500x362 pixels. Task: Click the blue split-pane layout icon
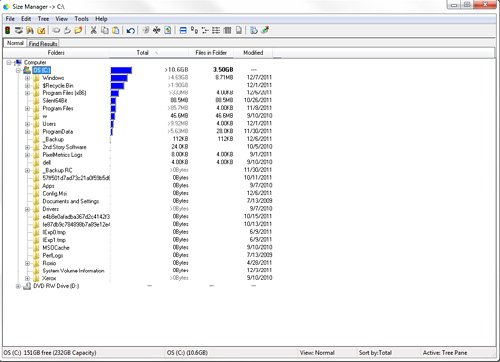183,30
